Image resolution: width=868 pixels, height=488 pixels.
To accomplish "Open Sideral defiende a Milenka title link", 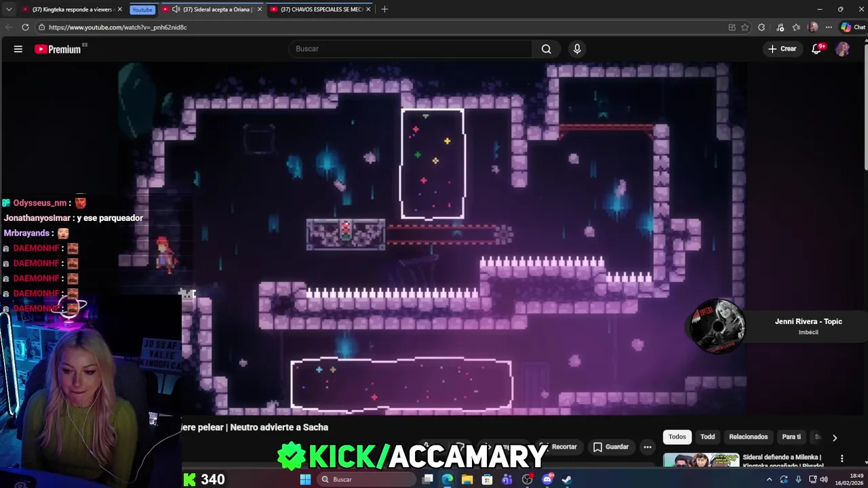I will 783,461.
